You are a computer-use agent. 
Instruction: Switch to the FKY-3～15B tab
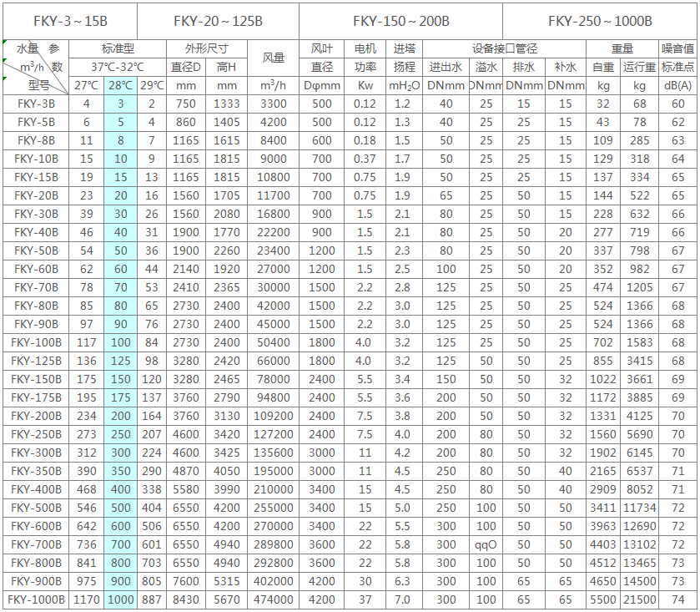pos(70,21)
